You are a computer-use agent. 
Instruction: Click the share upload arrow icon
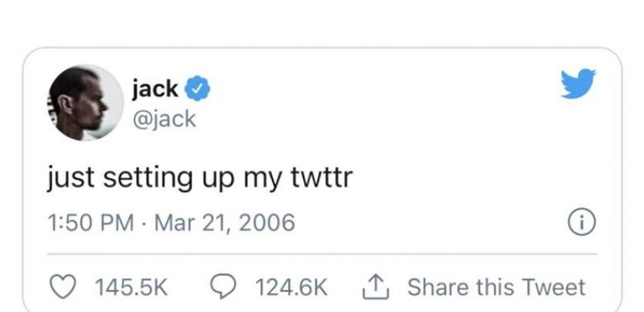pyautogui.click(x=376, y=287)
